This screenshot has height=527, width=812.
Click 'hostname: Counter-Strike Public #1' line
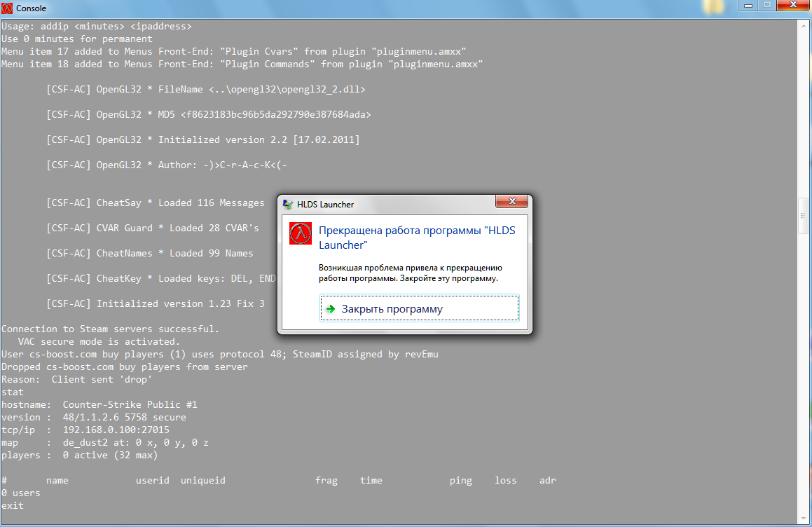click(x=99, y=404)
